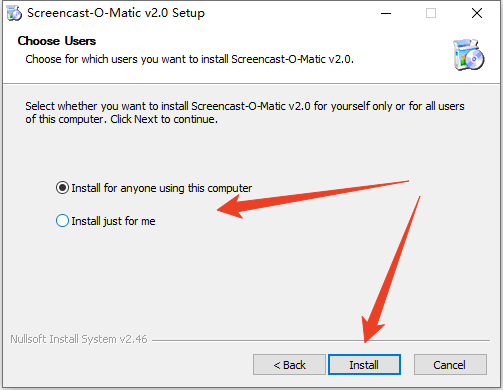The image size is (503, 390).
Task: Click the 'Screencast-O-Matic v2.0 Setup' window title
Action: [x=116, y=13]
